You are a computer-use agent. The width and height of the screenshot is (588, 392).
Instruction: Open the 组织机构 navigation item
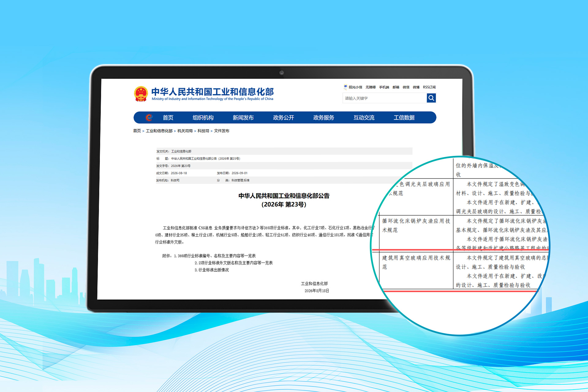pyautogui.click(x=203, y=118)
